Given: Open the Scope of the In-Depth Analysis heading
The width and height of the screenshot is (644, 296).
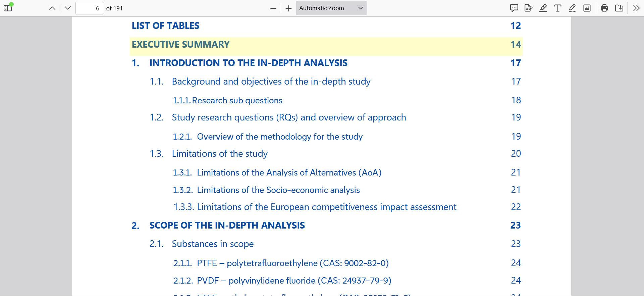Looking at the screenshot, I should tap(227, 225).
